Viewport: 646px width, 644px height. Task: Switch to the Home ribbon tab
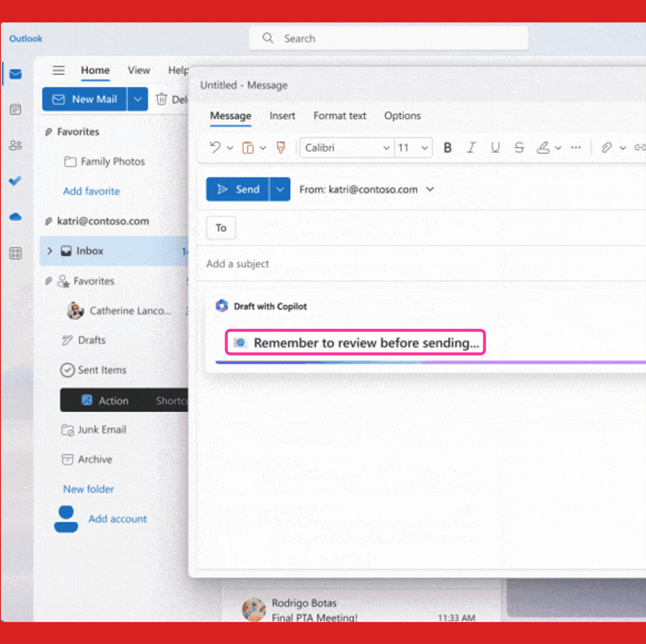[x=95, y=70]
